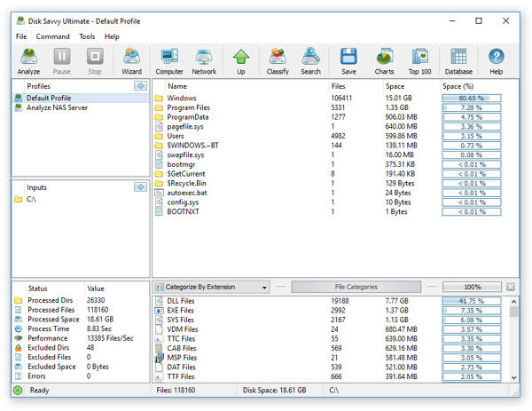Open the 100% filter dropdown

tap(472, 287)
